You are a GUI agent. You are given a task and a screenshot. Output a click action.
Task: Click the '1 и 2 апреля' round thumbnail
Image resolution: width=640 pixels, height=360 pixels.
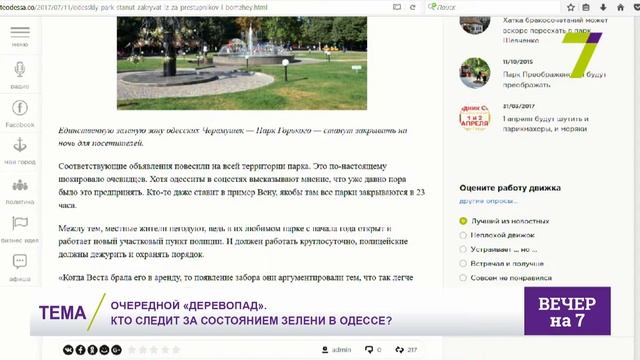475,118
